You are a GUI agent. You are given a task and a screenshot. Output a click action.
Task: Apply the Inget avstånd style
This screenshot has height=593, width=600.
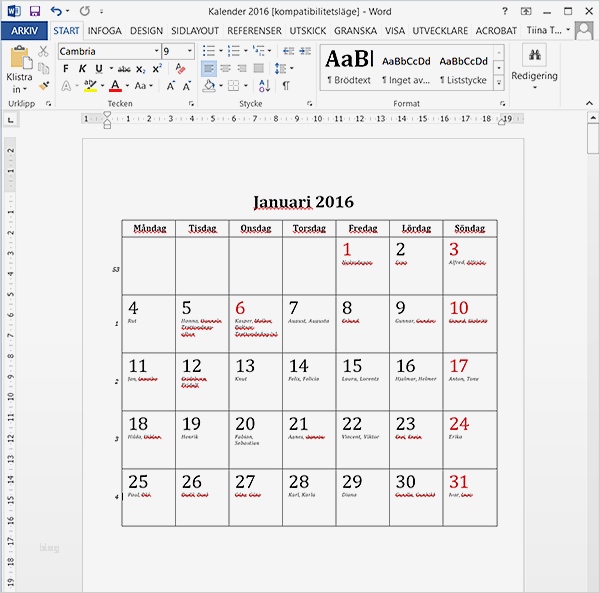point(406,67)
